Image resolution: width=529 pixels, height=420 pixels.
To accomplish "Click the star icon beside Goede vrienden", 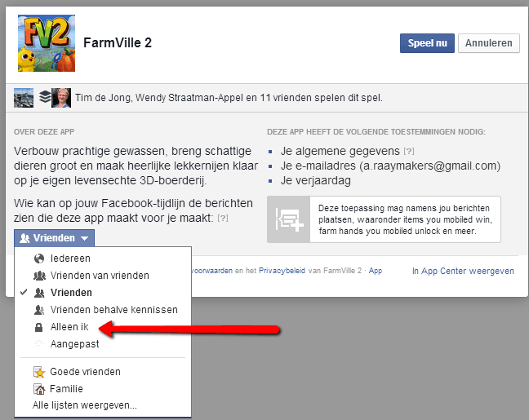I will 39,372.
